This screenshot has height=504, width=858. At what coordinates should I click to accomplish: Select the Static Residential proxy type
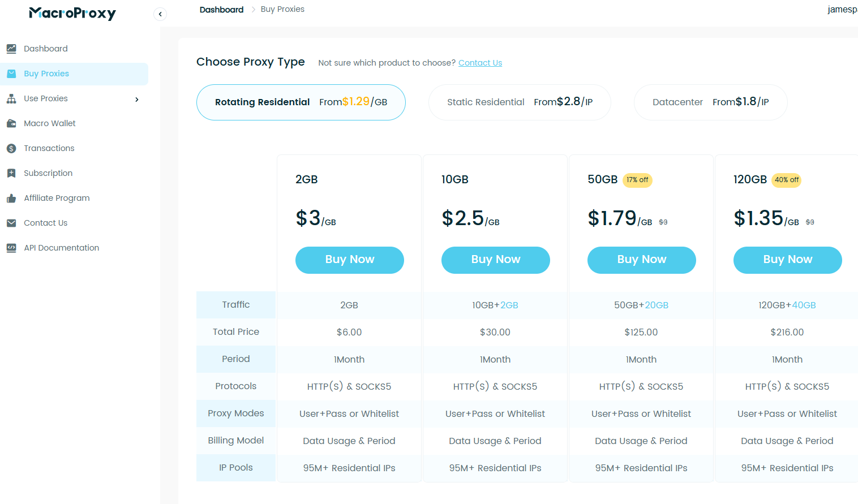pos(520,102)
